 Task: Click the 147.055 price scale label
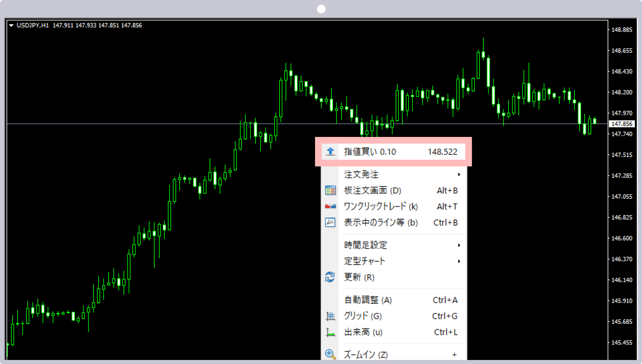622,197
